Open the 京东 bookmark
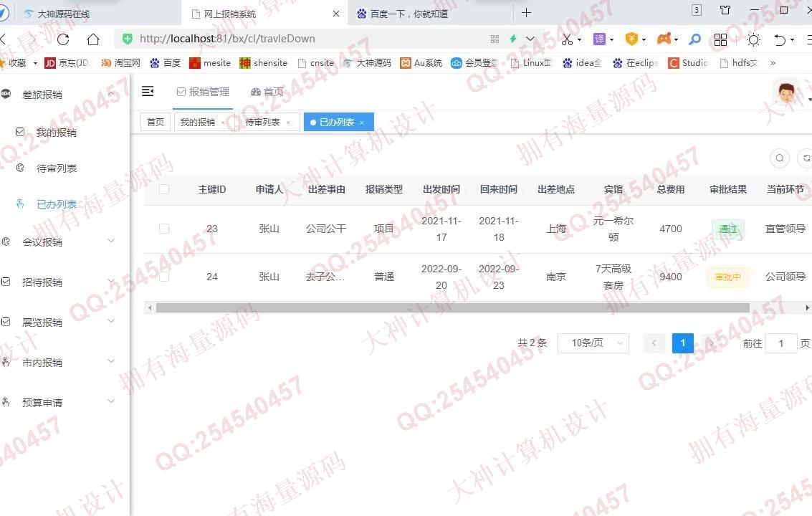The image size is (812, 516). point(67,62)
